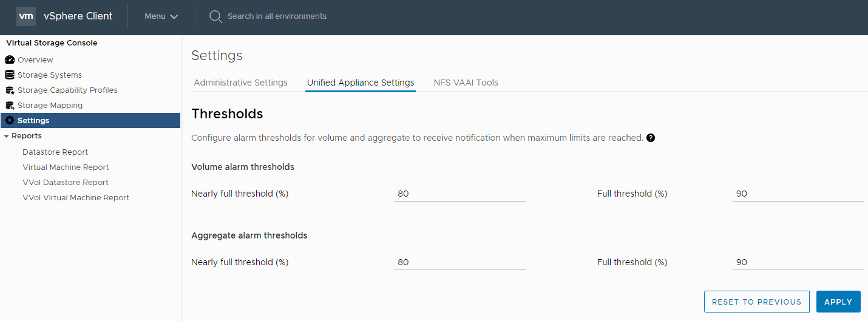Viewport: 868px width, 321px height.
Task: Click the VMware vm logo icon
Action: coord(26,16)
